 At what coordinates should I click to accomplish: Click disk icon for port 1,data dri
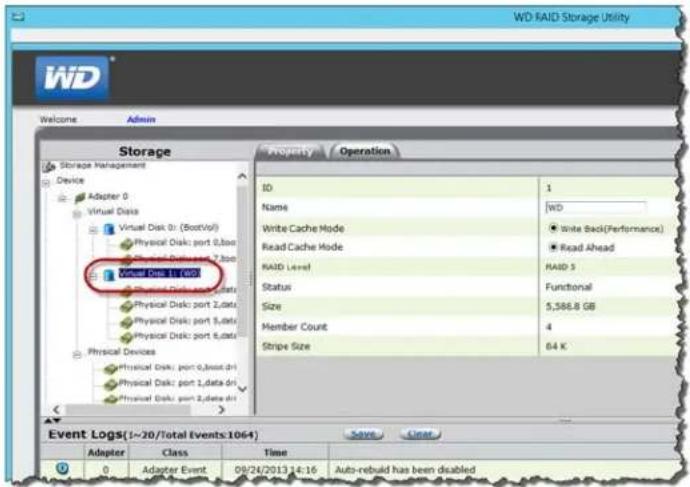(x=111, y=384)
